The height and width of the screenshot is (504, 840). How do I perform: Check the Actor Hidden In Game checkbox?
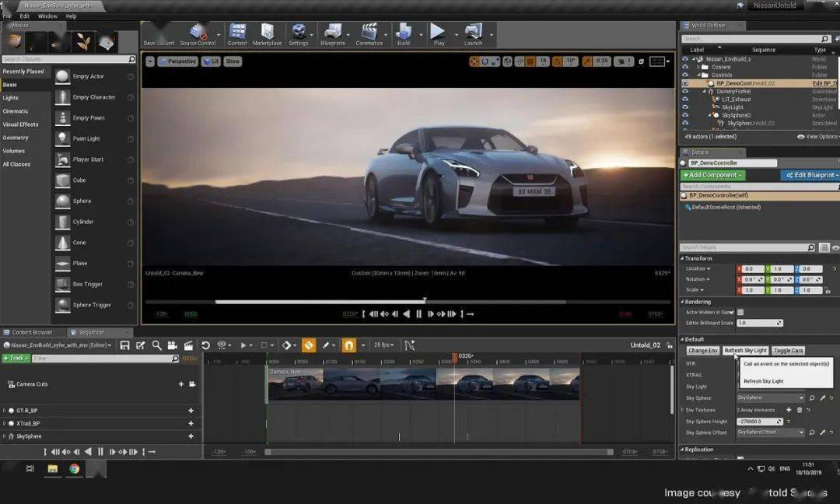(740, 312)
